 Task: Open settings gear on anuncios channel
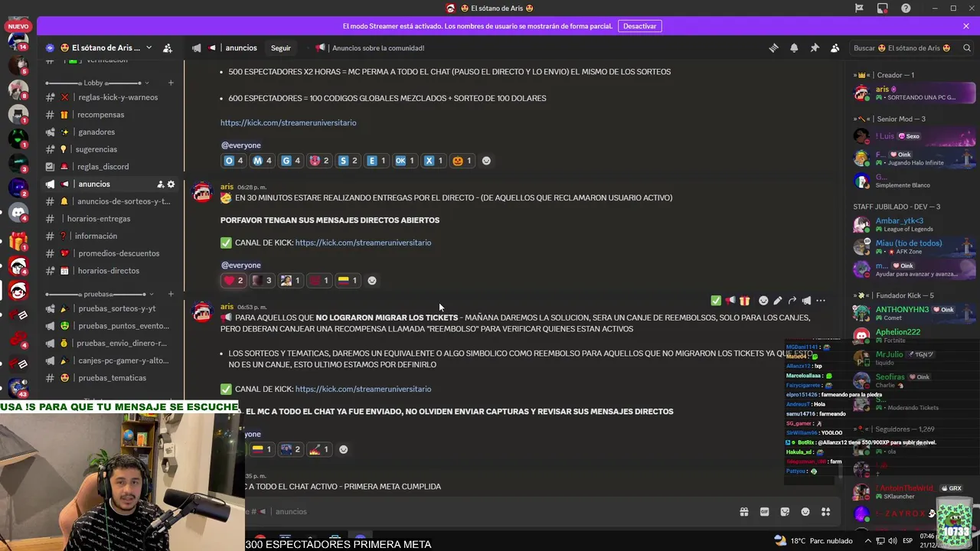171,184
